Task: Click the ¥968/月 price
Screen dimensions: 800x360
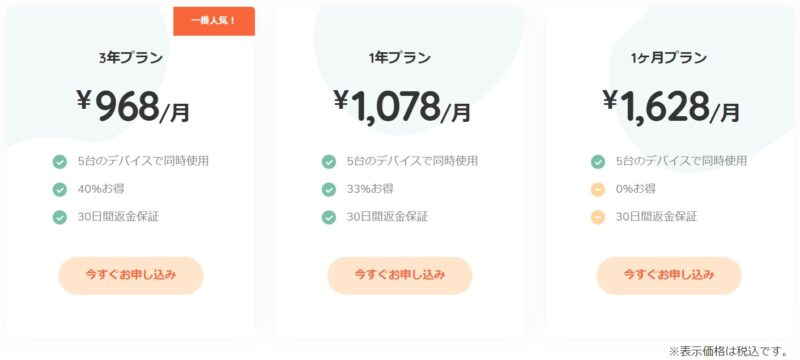Action: click(133, 107)
